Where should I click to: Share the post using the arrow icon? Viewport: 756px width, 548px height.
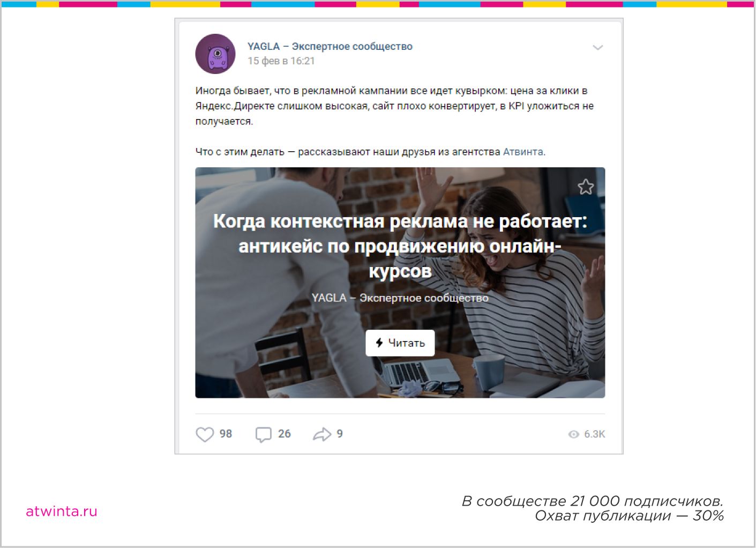[x=322, y=434]
